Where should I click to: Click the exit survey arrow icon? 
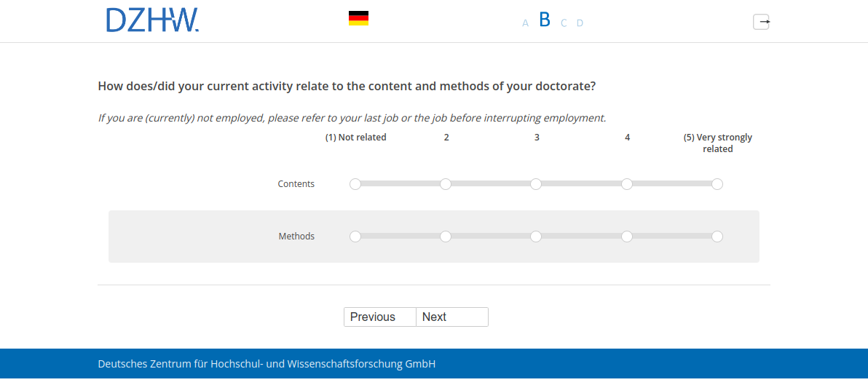pos(761,22)
